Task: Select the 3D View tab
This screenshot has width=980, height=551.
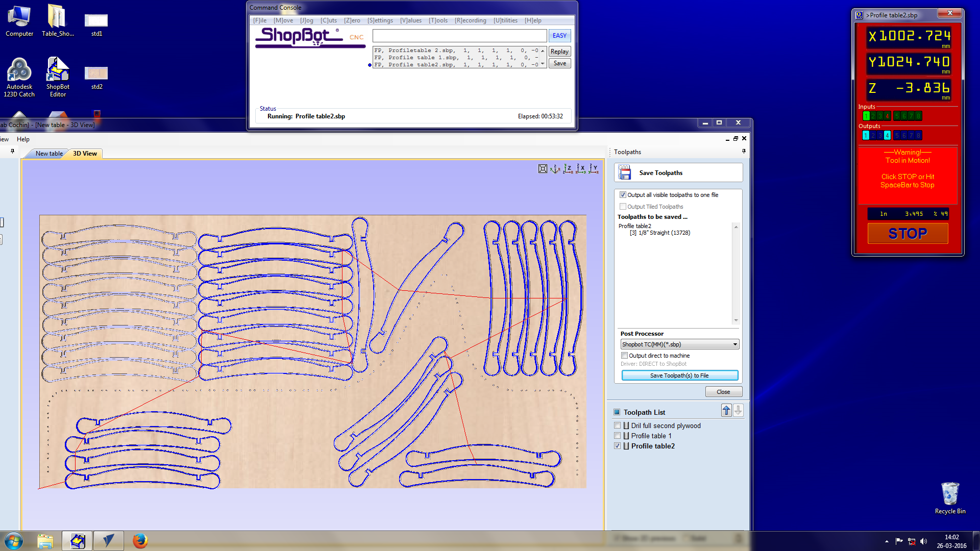Action: [85, 154]
